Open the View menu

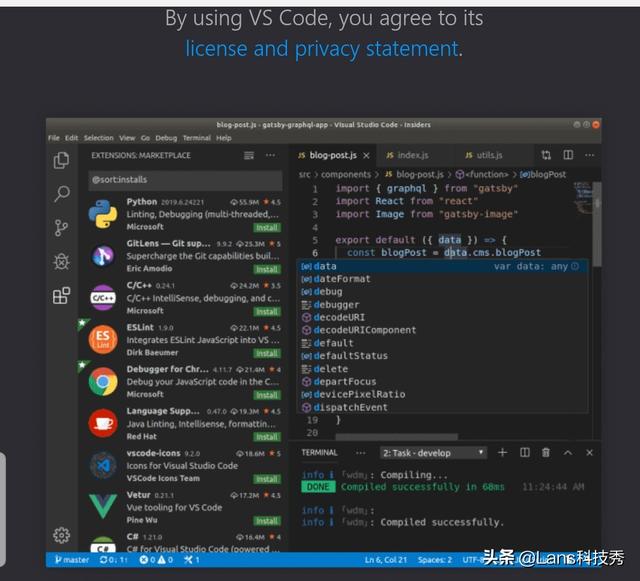coord(127,138)
